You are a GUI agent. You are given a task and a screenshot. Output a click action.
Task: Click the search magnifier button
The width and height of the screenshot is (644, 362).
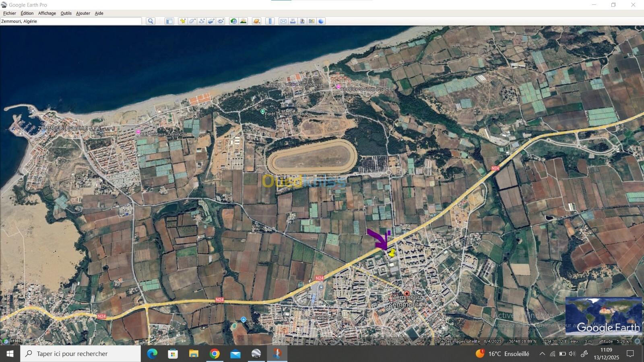(151, 21)
